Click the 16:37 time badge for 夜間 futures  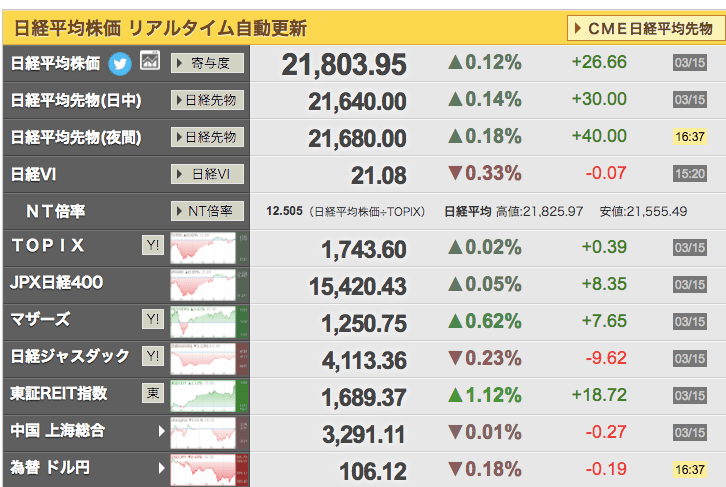tap(690, 137)
